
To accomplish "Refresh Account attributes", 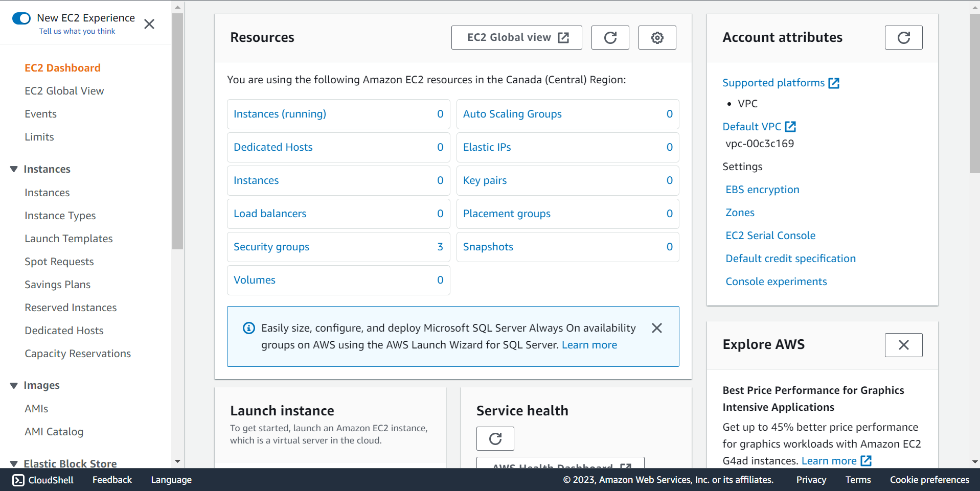I will [904, 37].
